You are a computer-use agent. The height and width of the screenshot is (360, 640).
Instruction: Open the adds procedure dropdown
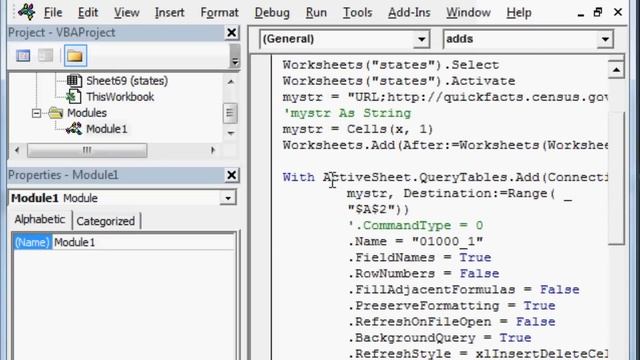[605, 39]
